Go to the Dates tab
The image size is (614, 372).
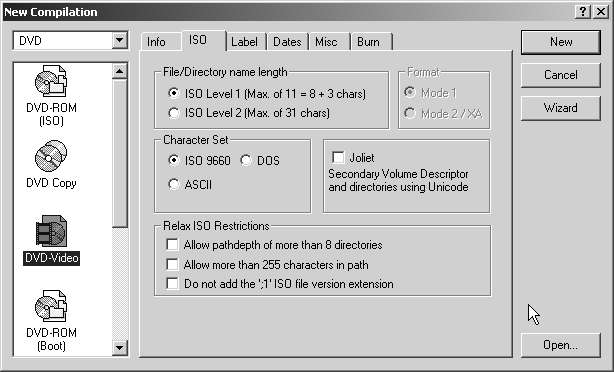287,42
